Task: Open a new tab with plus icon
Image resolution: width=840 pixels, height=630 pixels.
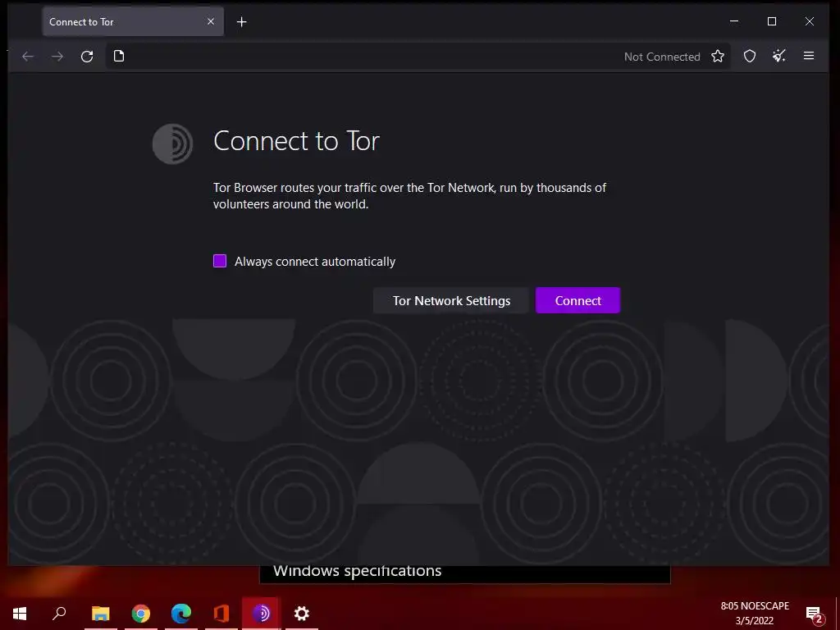Action: [242, 21]
